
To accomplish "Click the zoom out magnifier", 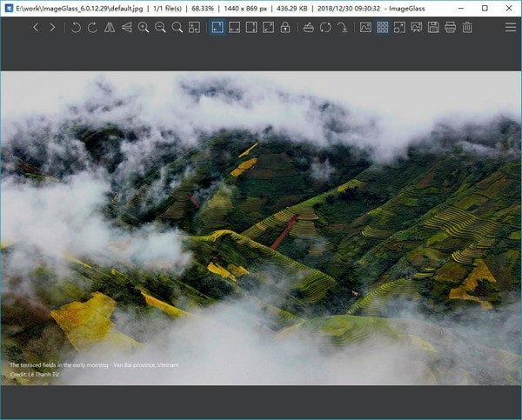I will click(x=160, y=28).
